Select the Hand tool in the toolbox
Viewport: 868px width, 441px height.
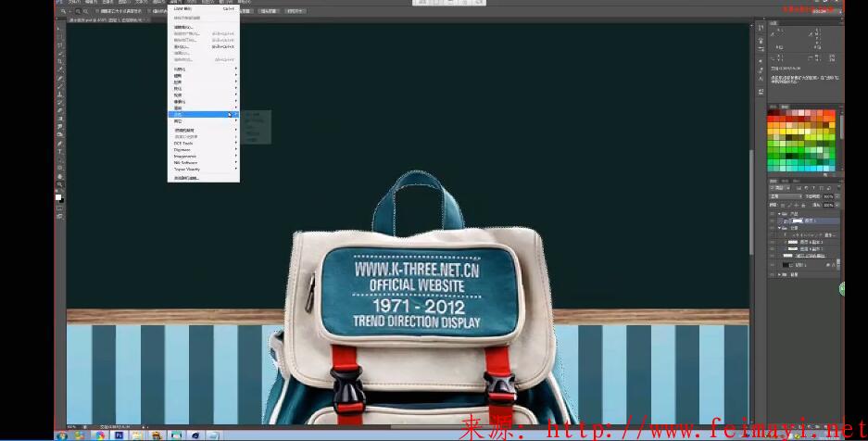click(60, 176)
